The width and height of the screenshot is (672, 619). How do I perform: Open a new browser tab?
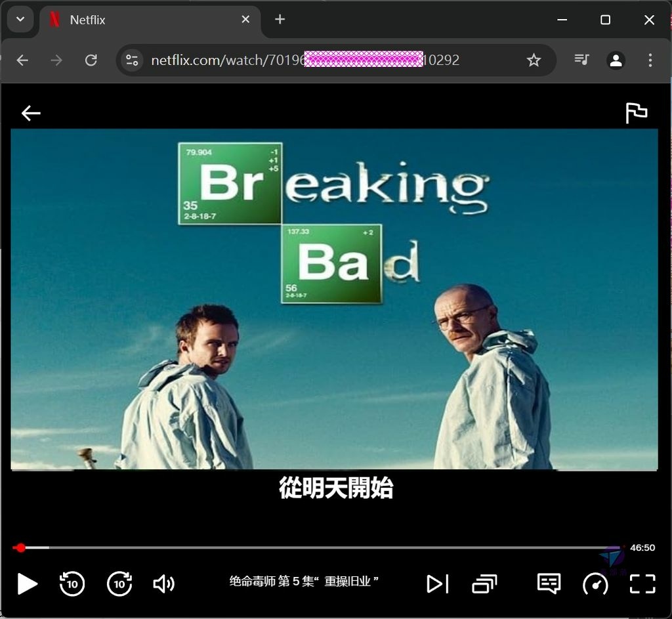(x=280, y=19)
